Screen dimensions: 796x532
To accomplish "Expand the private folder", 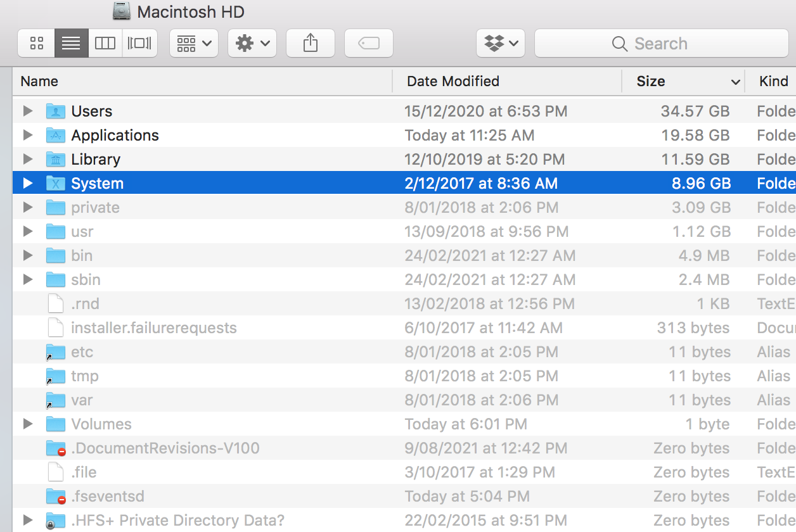I will coord(27,208).
